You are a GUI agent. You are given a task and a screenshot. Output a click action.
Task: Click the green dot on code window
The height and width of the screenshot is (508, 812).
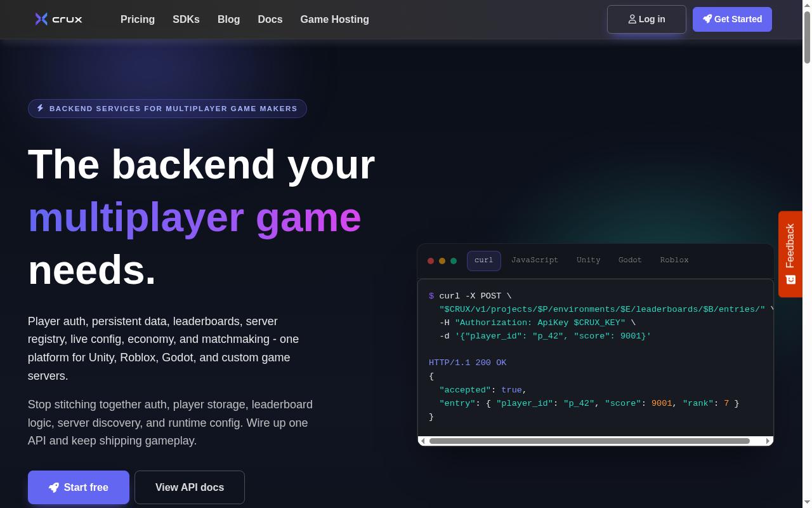click(454, 261)
